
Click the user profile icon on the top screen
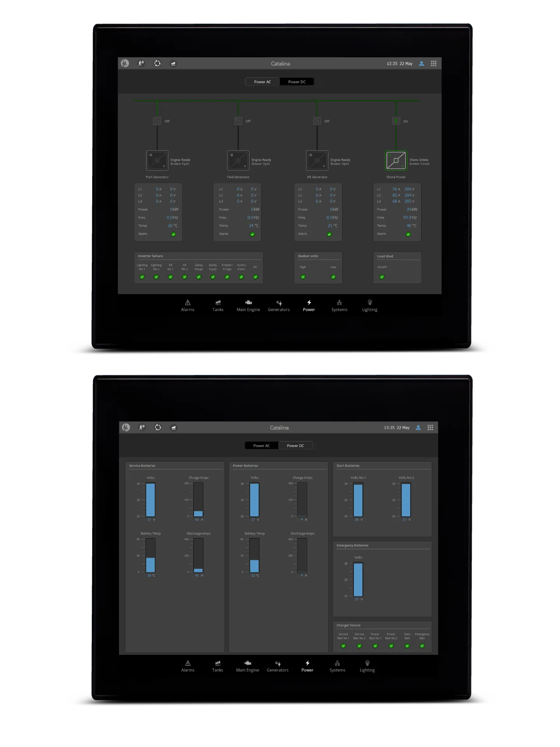click(422, 63)
